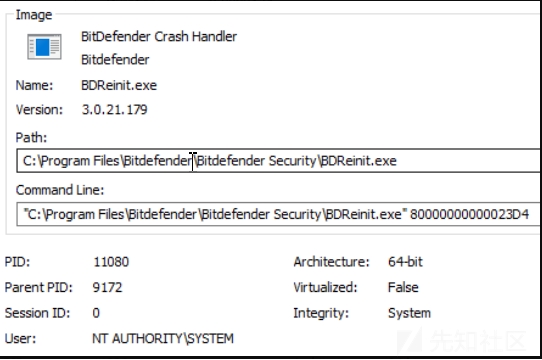This screenshot has height=360, width=542.
Task: Click the Image group box heading
Action: [x=34, y=15]
